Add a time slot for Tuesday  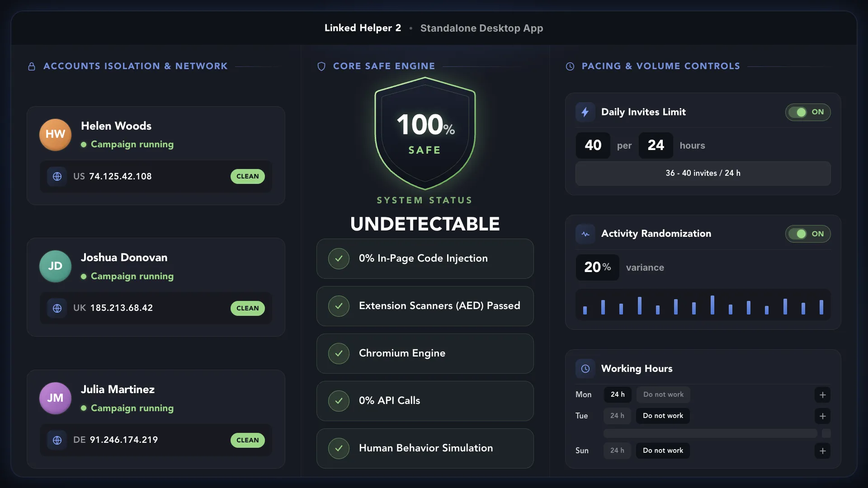(822, 416)
